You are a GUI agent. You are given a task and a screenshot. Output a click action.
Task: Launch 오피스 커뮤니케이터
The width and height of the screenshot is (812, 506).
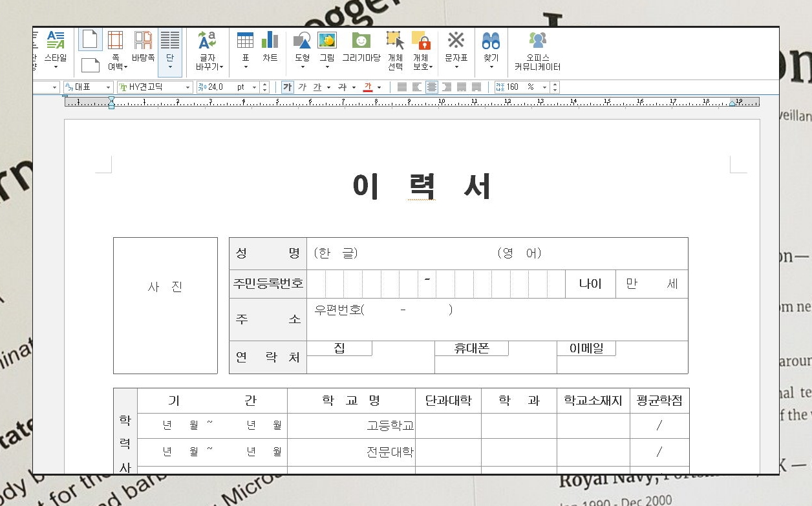pyautogui.click(x=537, y=50)
